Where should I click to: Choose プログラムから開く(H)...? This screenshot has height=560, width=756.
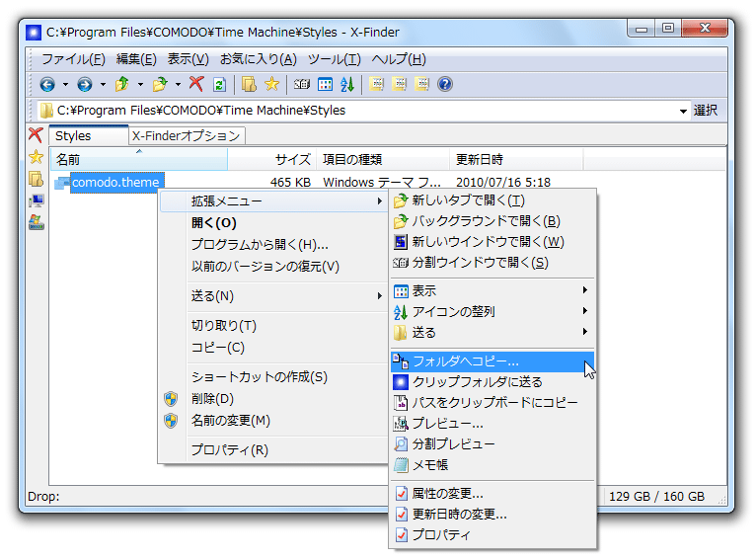click(273, 245)
